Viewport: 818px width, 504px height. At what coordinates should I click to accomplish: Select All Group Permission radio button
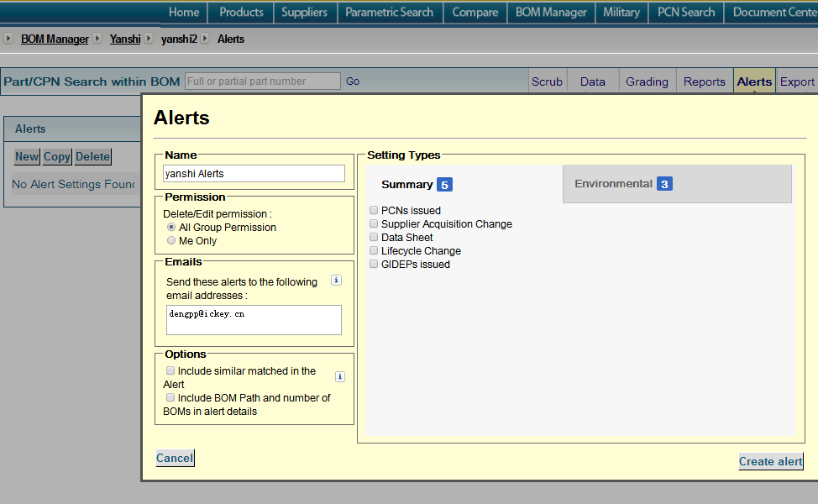pos(171,227)
